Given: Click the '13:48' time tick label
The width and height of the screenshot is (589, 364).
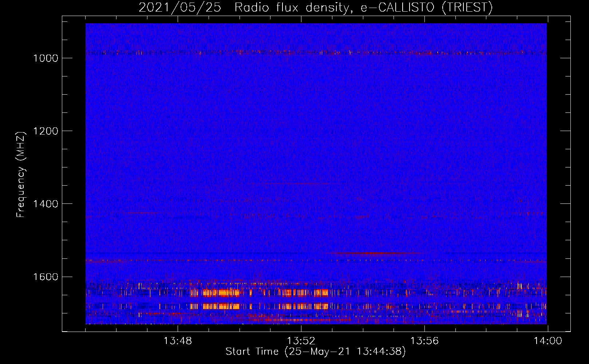Looking at the screenshot, I should coord(178,341).
